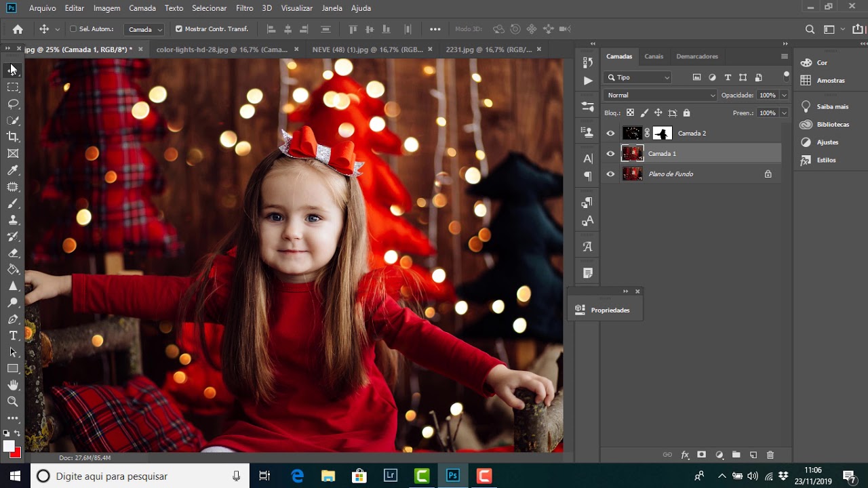
Task: Select the Eyedropper tool
Action: (x=13, y=170)
